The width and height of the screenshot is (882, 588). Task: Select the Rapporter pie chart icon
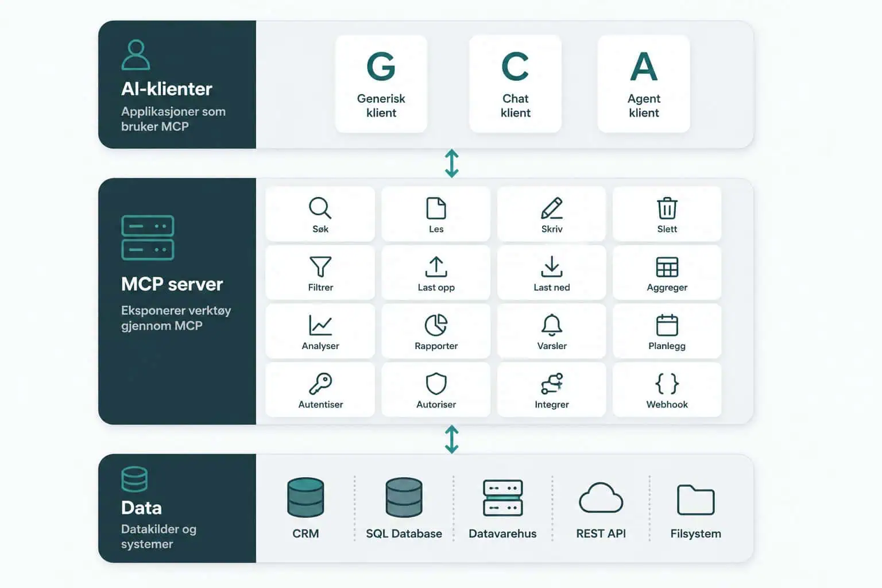coord(436,325)
